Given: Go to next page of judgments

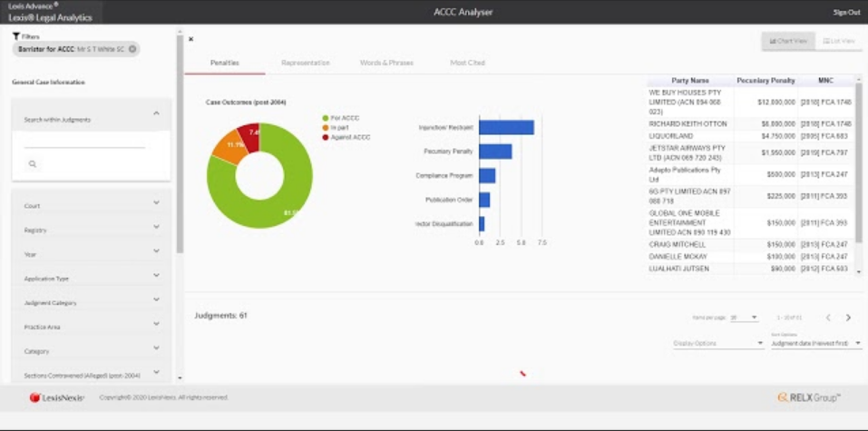Looking at the screenshot, I should point(848,318).
